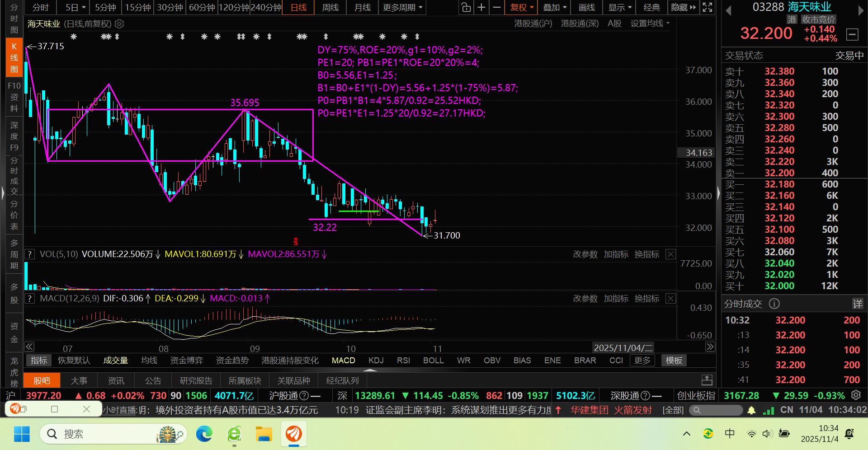
Task: Click the 沪股通 help question mark
Action: (304, 396)
